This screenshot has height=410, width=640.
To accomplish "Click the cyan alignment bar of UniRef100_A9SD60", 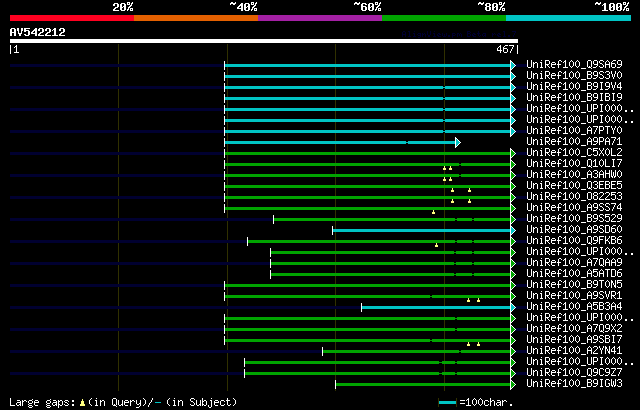I will click(x=422, y=230).
